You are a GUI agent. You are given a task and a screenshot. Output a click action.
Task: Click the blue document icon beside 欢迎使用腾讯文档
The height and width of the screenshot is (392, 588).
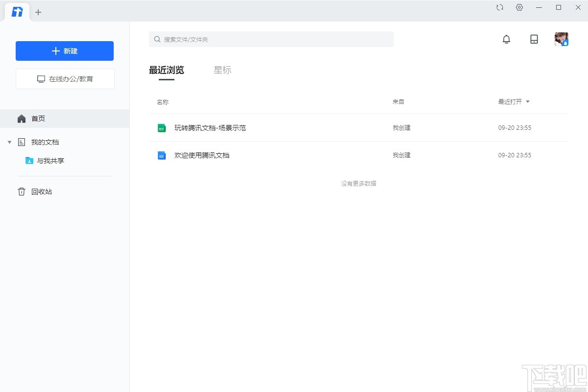tap(161, 155)
